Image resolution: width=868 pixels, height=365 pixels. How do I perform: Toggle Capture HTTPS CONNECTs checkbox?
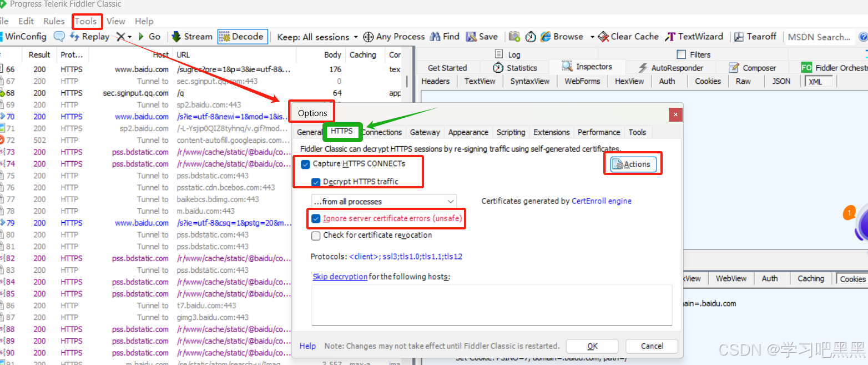305,164
